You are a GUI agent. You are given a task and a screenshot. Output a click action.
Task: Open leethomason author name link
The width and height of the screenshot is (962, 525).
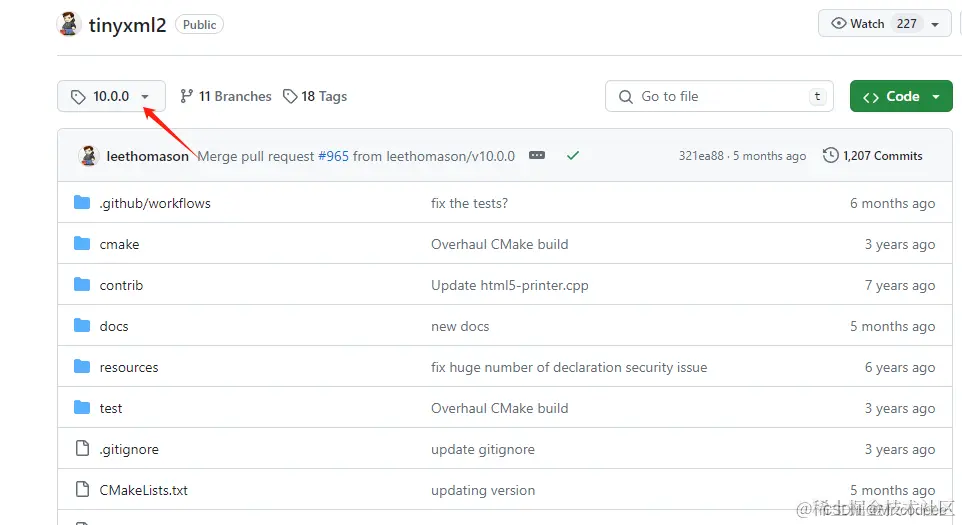147,156
